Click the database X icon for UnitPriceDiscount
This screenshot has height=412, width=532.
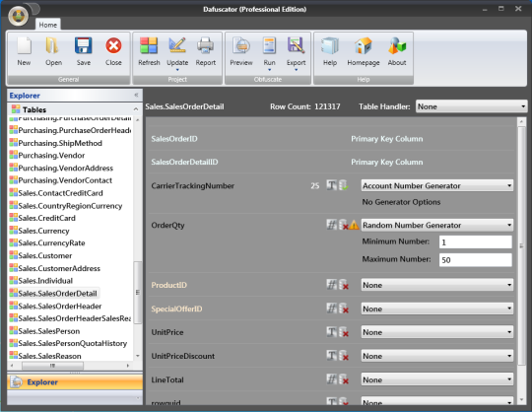coord(344,356)
